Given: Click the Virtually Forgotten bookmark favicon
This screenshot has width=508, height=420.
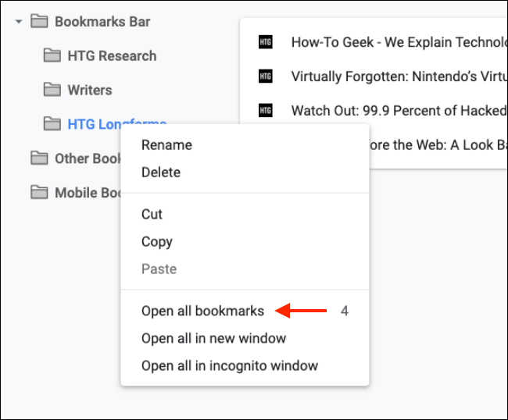Looking at the screenshot, I should [x=265, y=77].
